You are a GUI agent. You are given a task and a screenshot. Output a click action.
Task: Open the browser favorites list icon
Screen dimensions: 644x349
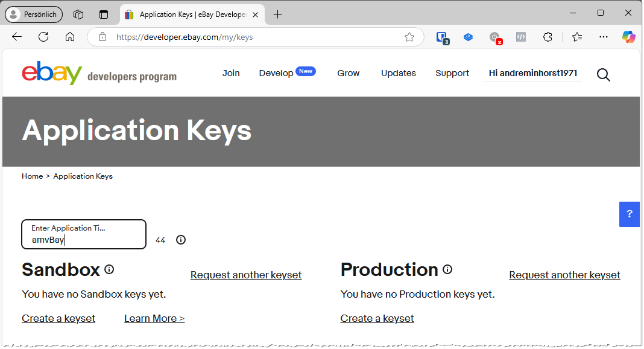576,37
